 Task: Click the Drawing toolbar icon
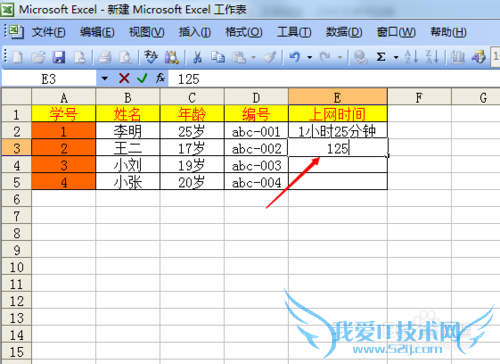479,58
